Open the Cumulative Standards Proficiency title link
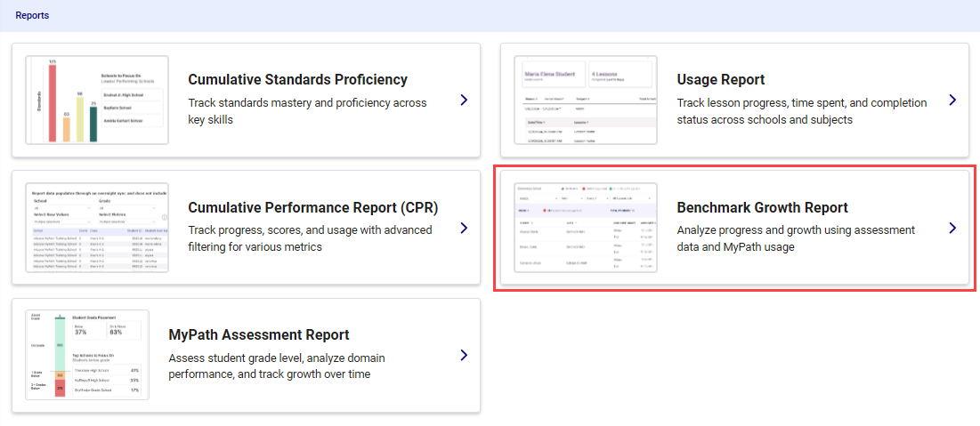Viewport: 980px width, 426px height. click(x=297, y=80)
